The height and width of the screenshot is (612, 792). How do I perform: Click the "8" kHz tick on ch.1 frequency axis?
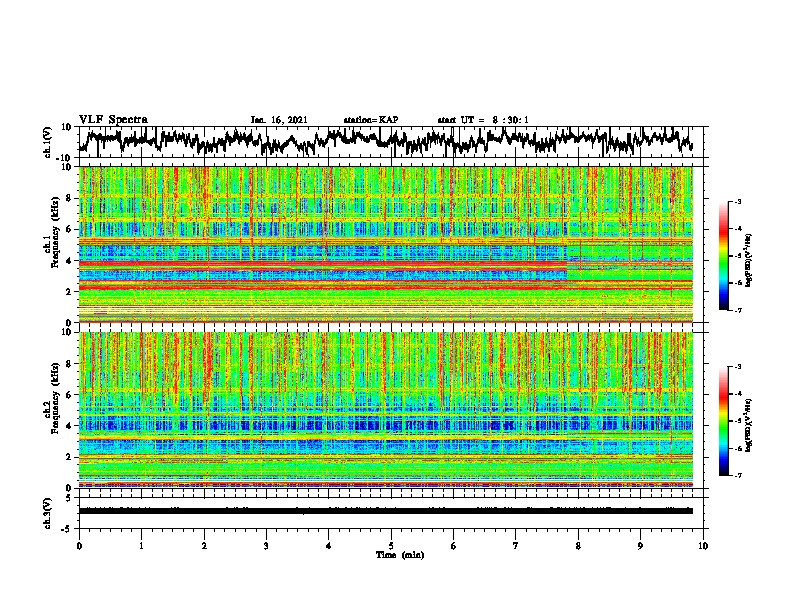click(69, 198)
